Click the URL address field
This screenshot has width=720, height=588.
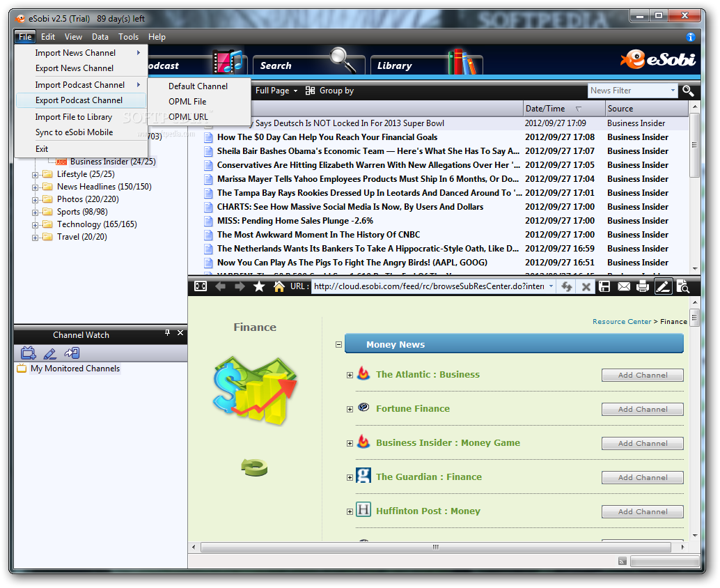(x=429, y=286)
